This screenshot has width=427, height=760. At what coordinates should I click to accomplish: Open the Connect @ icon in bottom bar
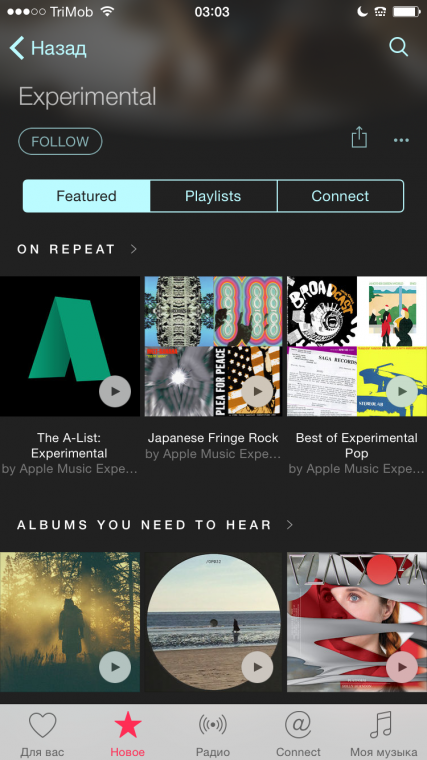tap(298, 725)
